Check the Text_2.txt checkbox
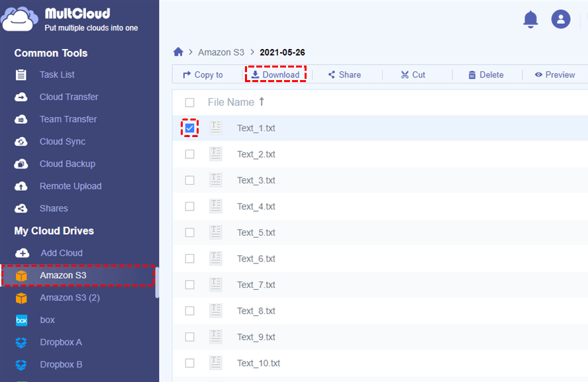Screen dimensions: 588x382 (190, 154)
